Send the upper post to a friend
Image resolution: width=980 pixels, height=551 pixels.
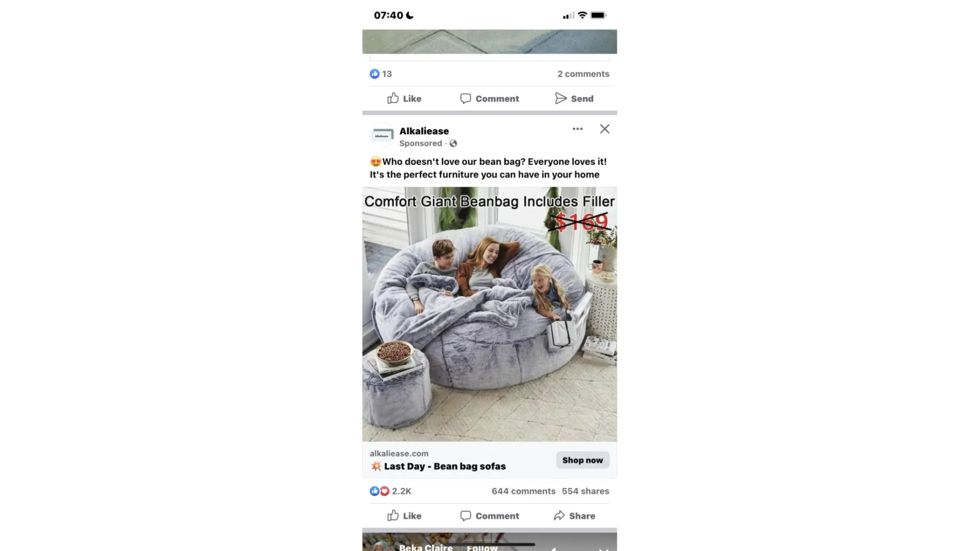tap(574, 99)
